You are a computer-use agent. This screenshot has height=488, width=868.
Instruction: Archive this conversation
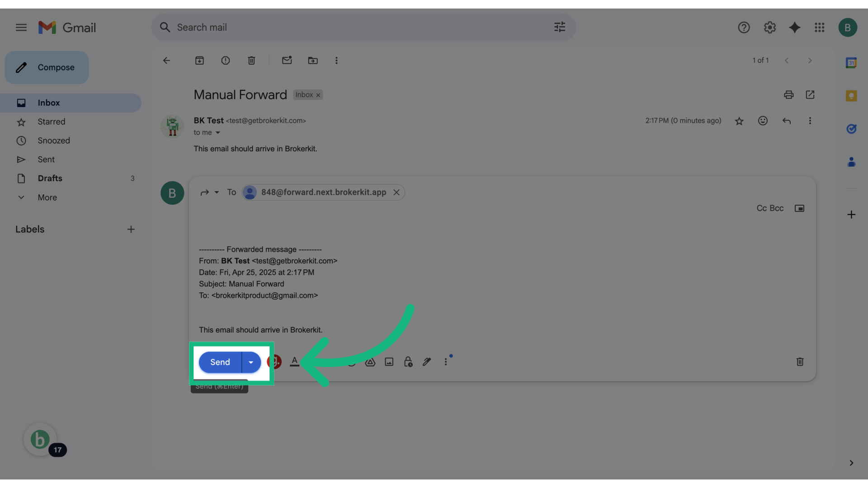[199, 61]
